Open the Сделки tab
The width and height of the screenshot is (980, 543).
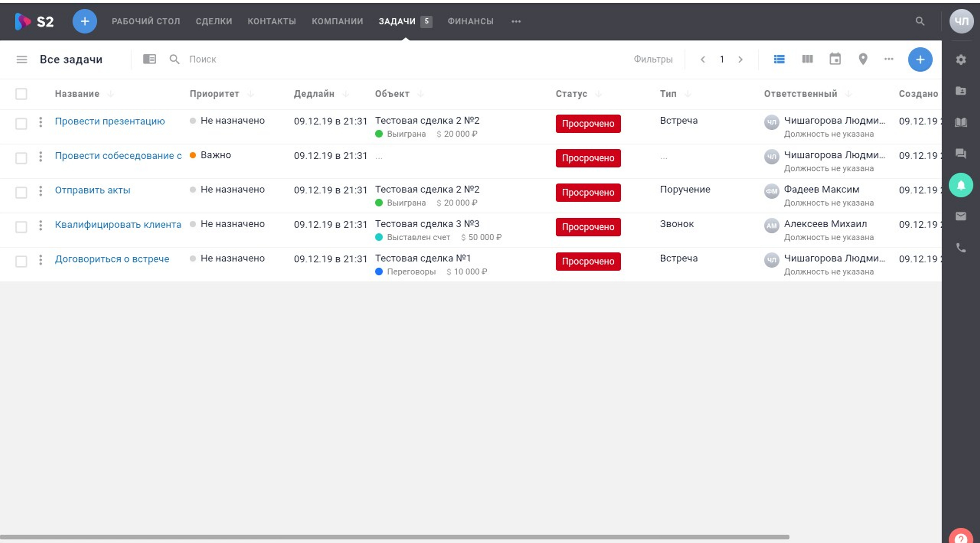214,21
